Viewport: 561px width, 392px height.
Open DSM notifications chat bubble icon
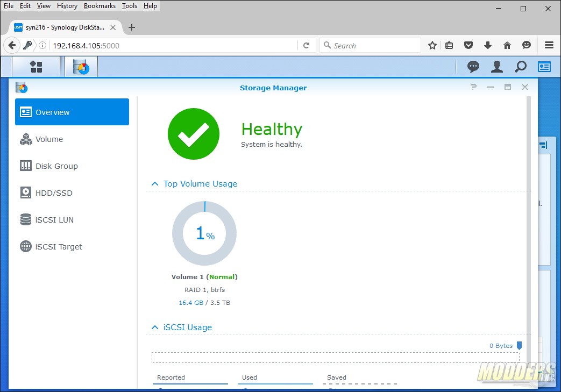(x=473, y=67)
